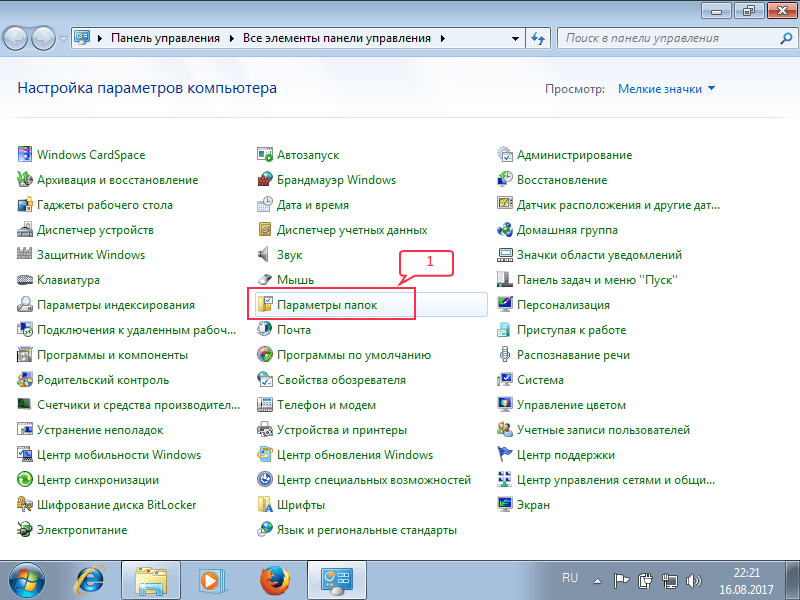Open the Центр обновления Windows icon
This screenshot has width=800, height=600.
pos(265,455)
